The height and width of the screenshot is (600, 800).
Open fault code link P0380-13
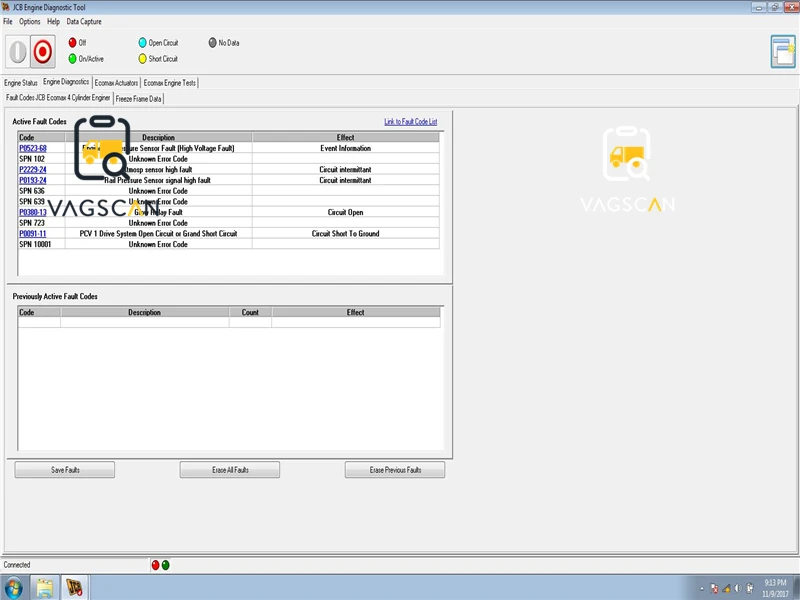[33, 212]
